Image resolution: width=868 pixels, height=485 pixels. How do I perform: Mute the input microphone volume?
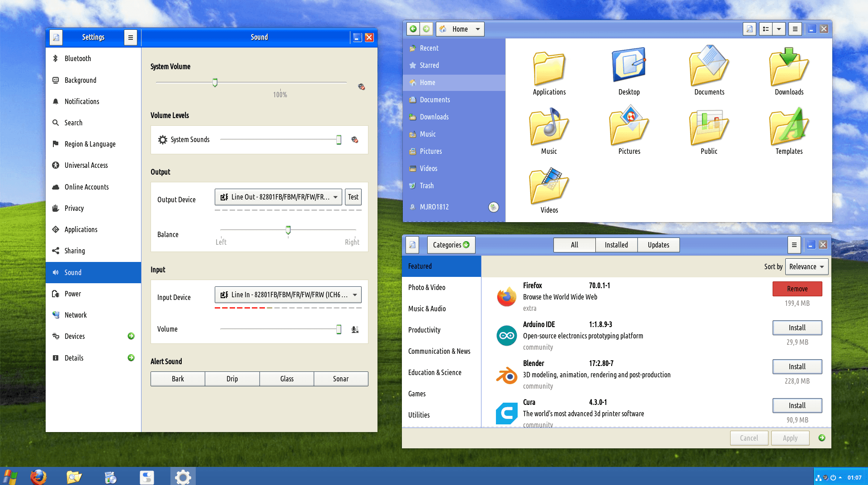355,329
